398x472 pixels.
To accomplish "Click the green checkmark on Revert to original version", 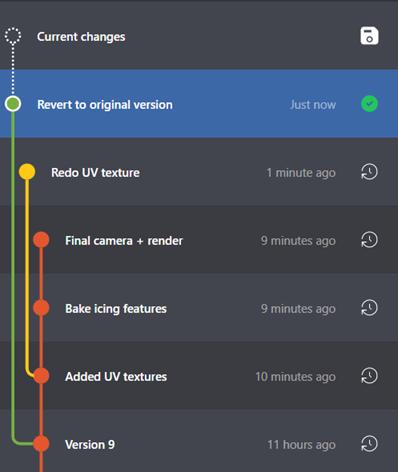I will (x=369, y=104).
